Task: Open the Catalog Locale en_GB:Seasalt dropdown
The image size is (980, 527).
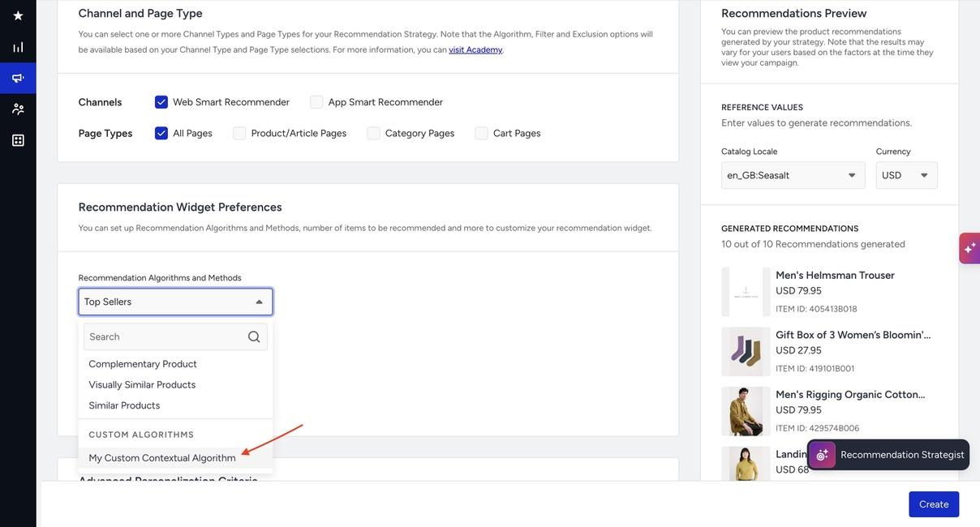Action: 793,175
